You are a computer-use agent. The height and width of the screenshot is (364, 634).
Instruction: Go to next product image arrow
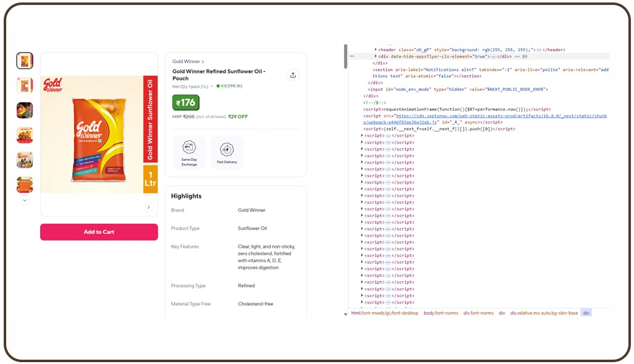coord(148,207)
